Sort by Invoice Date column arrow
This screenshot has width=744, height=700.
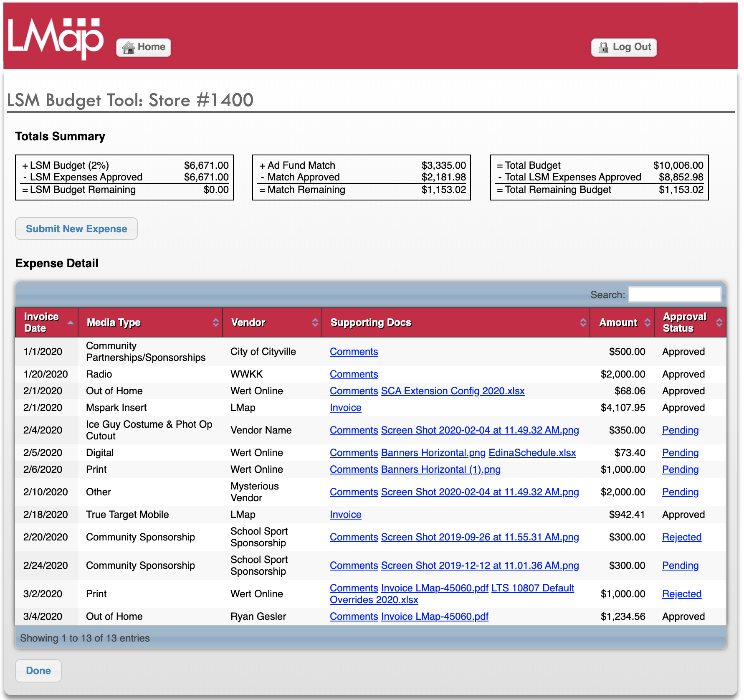pos(71,322)
